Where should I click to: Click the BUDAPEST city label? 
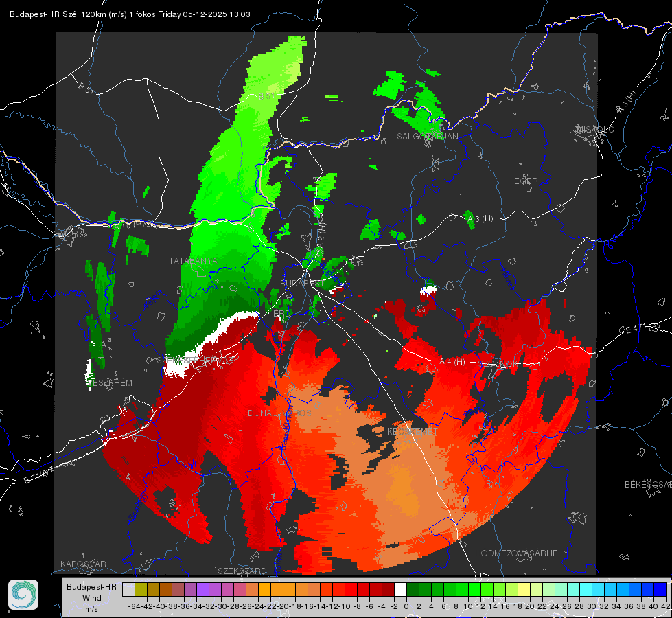click(x=302, y=284)
